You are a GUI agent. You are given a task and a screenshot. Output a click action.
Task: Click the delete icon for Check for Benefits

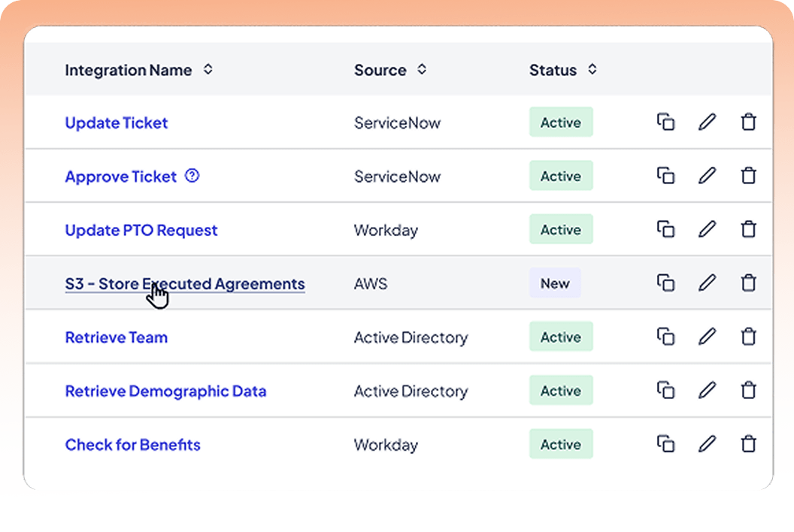748,444
